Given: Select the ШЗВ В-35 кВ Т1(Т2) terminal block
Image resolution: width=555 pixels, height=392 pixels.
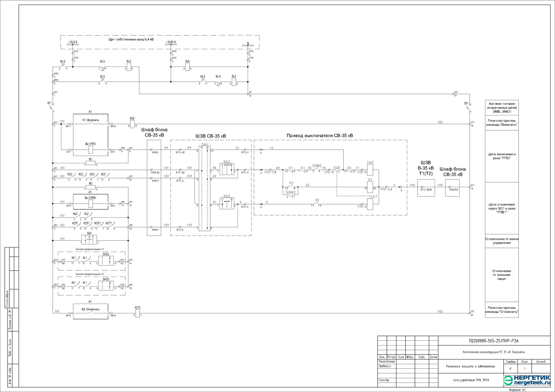Looking at the screenshot, I should click(426, 188).
